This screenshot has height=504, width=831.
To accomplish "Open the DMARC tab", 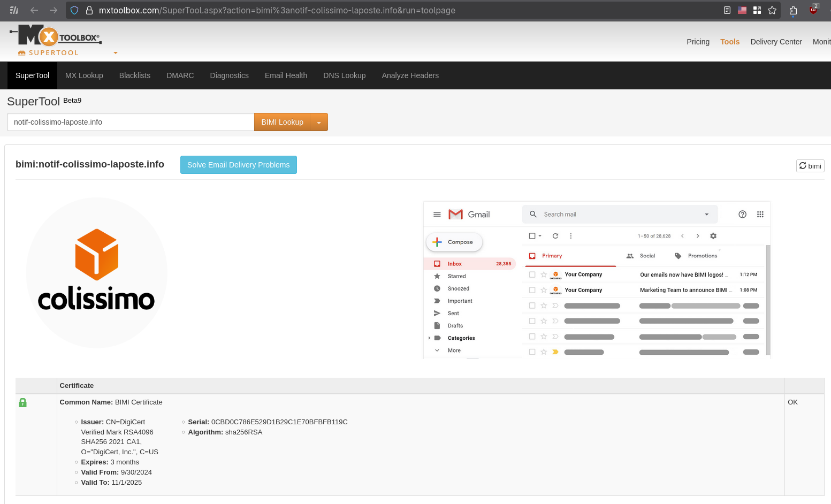I will [x=180, y=75].
